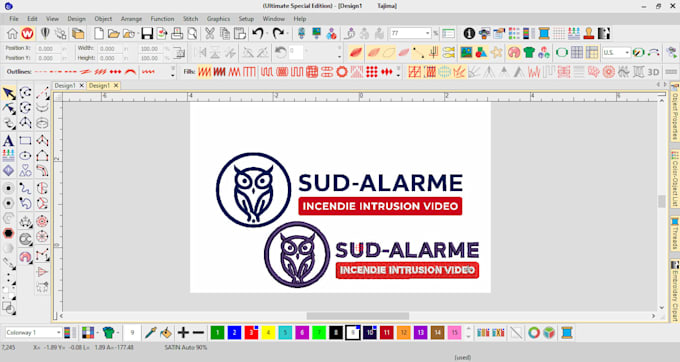The height and width of the screenshot is (362, 680).
Task: Open the Threads side panel
Action: pyautogui.click(x=675, y=234)
